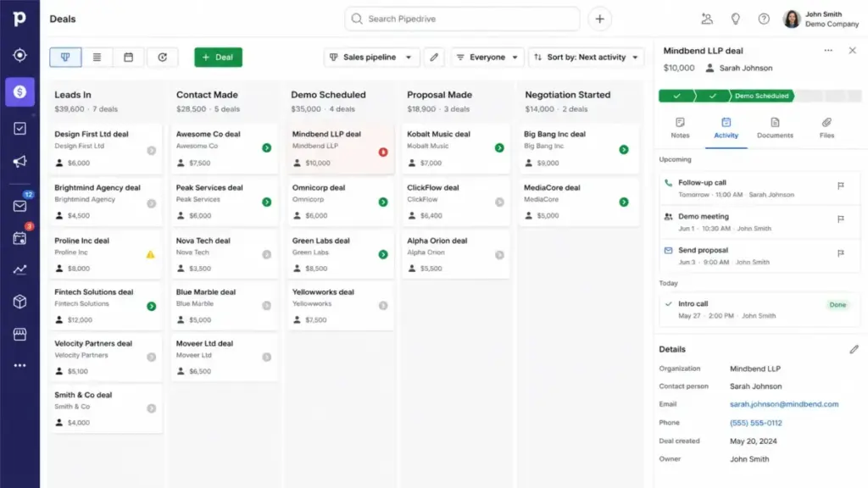The image size is (868, 488).
Task: Toggle the Intro call done checkmark
Action: point(668,304)
